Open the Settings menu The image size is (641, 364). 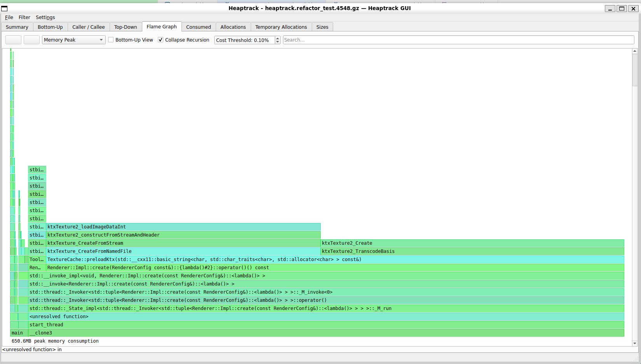[45, 17]
